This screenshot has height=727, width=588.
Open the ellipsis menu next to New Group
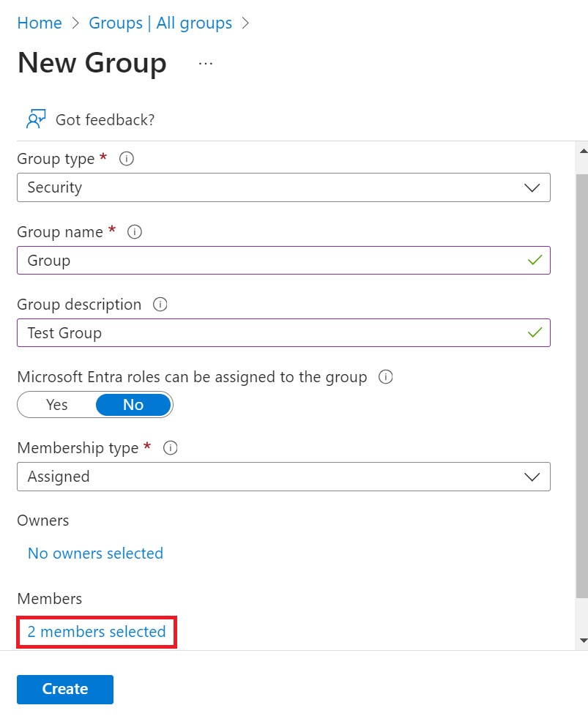[206, 64]
